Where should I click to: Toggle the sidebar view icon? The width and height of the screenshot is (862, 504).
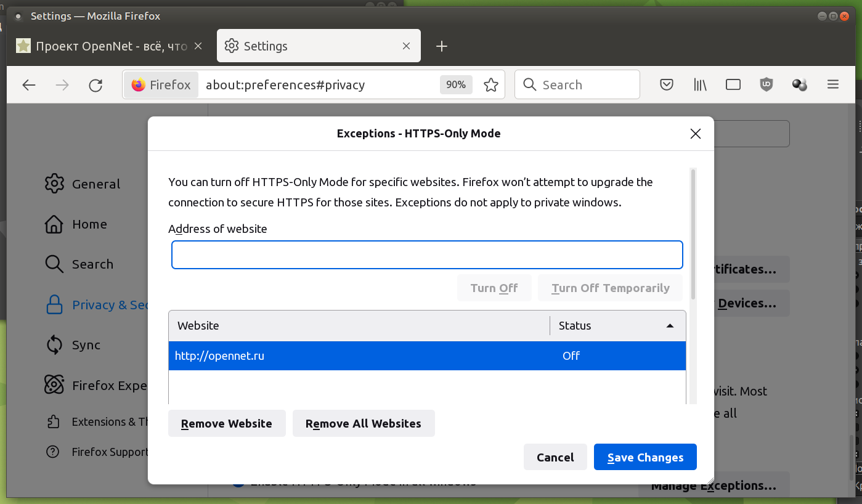tap(733, 85)
